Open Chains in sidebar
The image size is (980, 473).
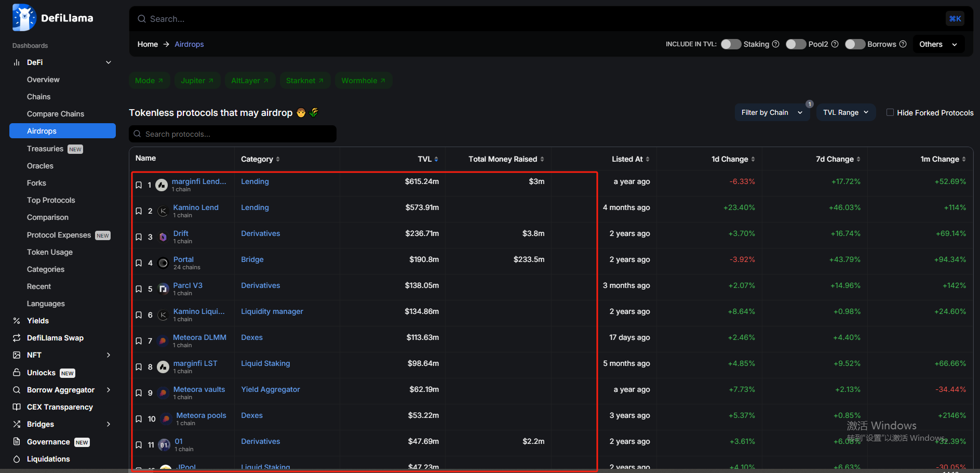click(38, 97)
